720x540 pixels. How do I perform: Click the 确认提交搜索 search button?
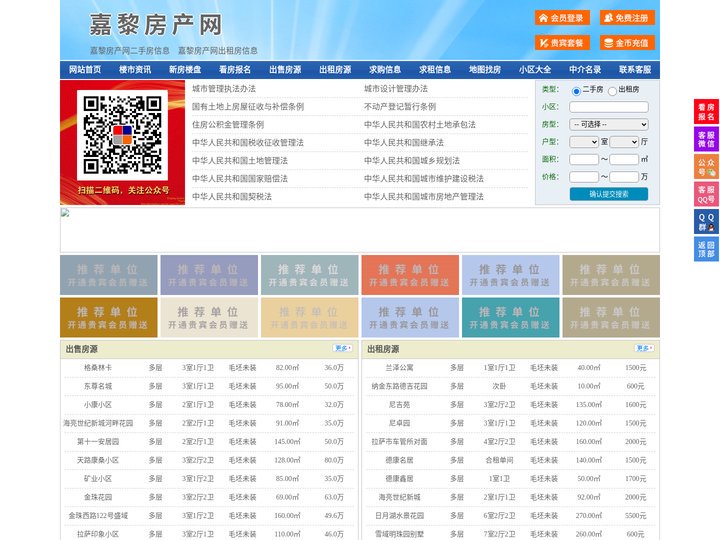(609, 194)
